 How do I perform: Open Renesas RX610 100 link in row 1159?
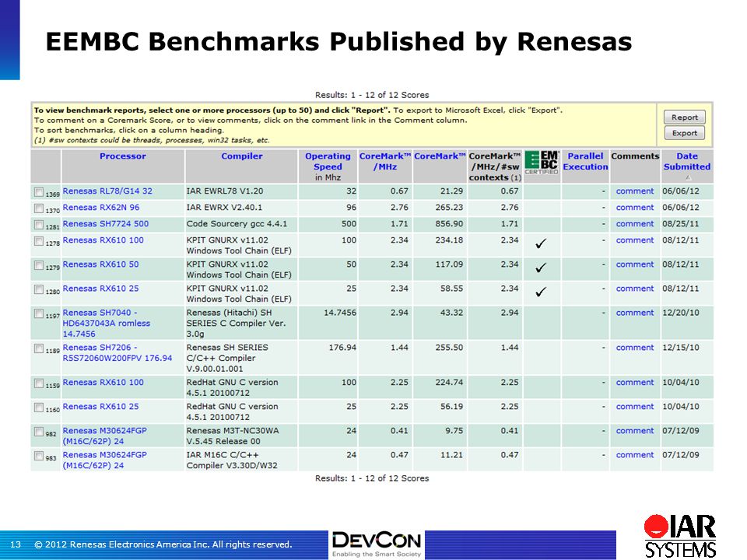103,383
